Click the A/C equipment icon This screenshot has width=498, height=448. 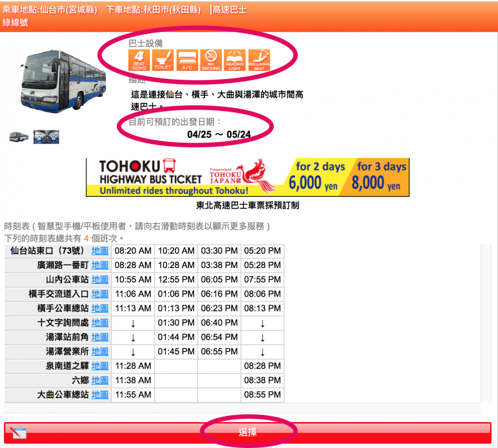[x=187, y=60]
